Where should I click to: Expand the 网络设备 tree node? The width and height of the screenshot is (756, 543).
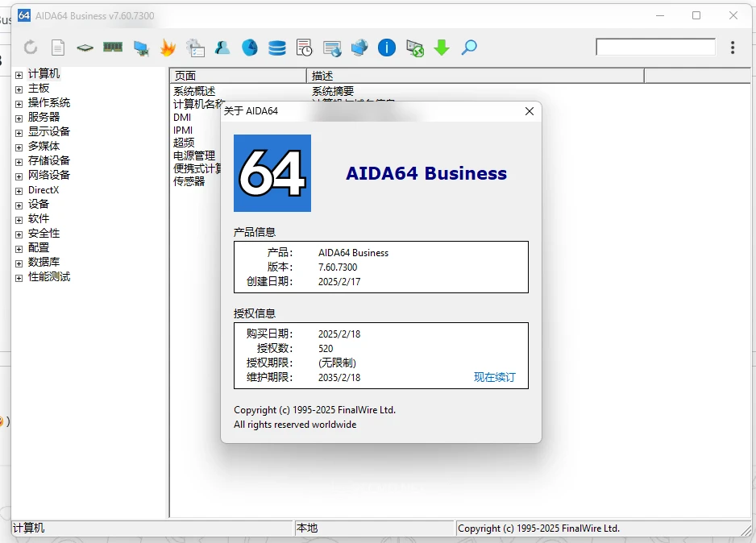19,176
